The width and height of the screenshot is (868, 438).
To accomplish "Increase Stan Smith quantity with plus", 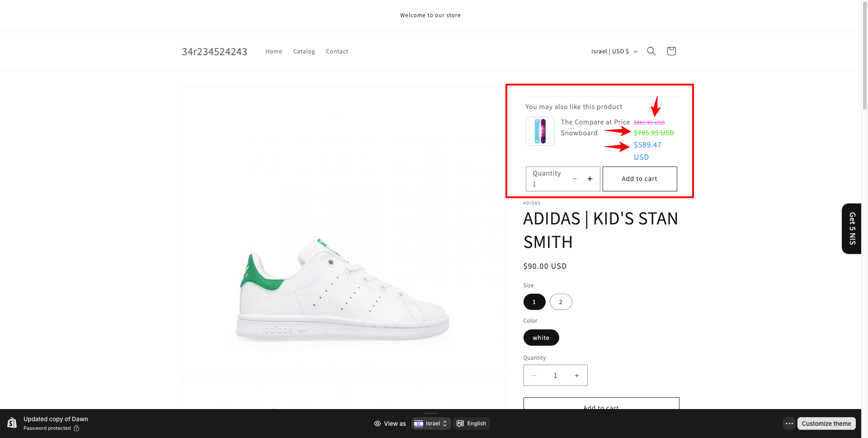I will pyautogui.click(x=576, y=376).
